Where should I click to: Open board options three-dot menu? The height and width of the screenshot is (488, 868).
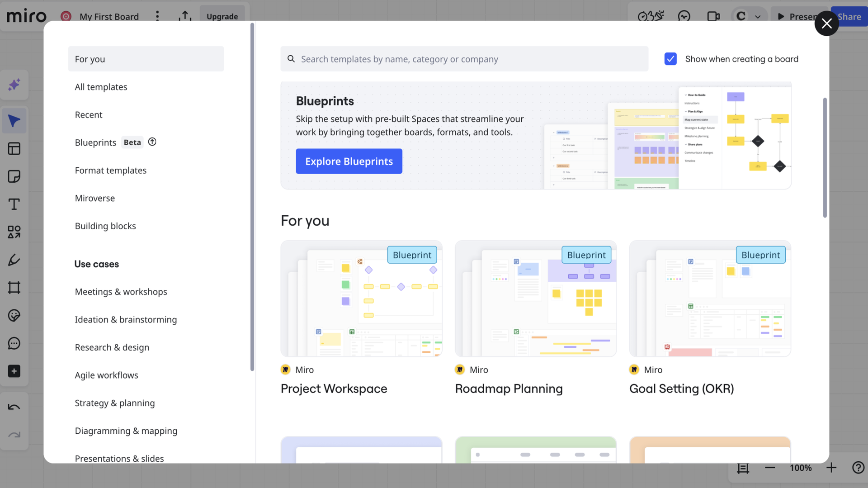(157, 16)
